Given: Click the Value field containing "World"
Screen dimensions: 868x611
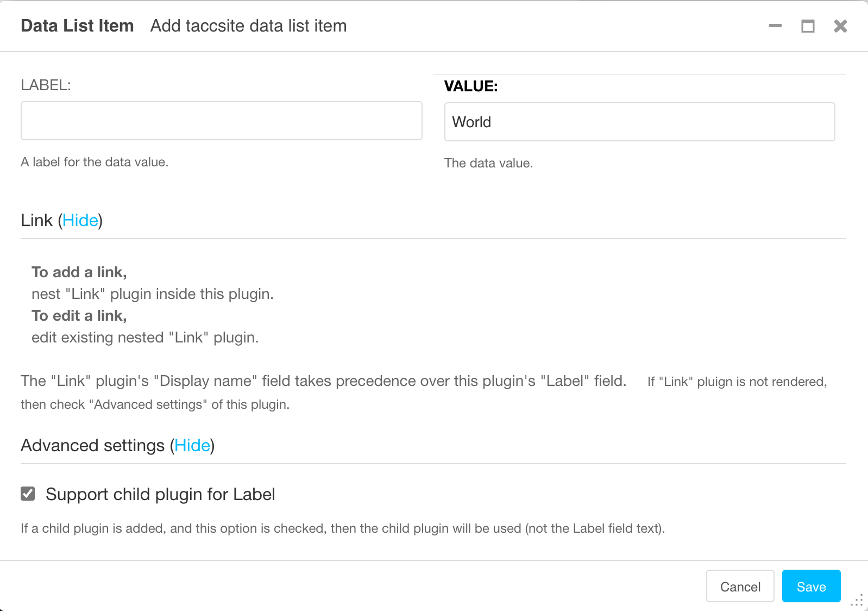Looking at the screenshot, I should tap(639, 122).
